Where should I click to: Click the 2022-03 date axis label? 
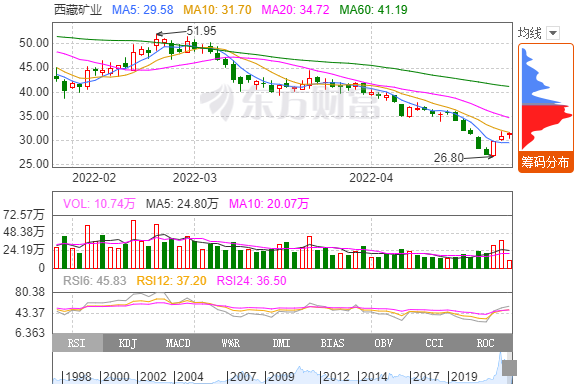(195, 178)
